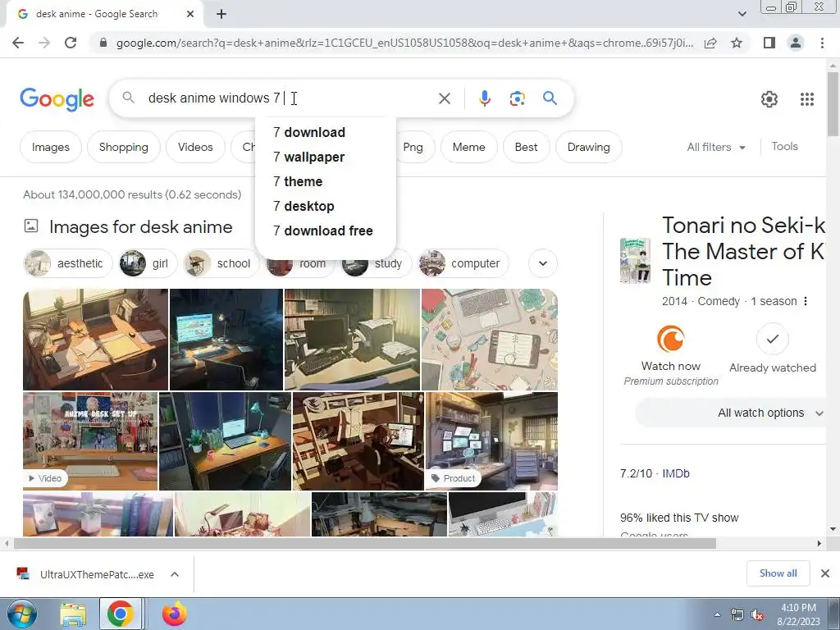
Task: Switch to the Videos filter tab
Action: point(195,147)
